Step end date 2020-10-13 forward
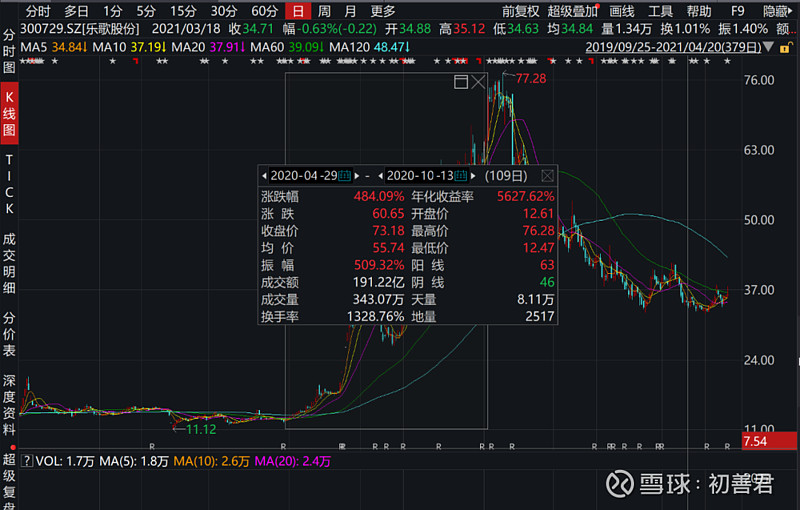The height and width of the screenshot is (510, 800). pos(473,176)
